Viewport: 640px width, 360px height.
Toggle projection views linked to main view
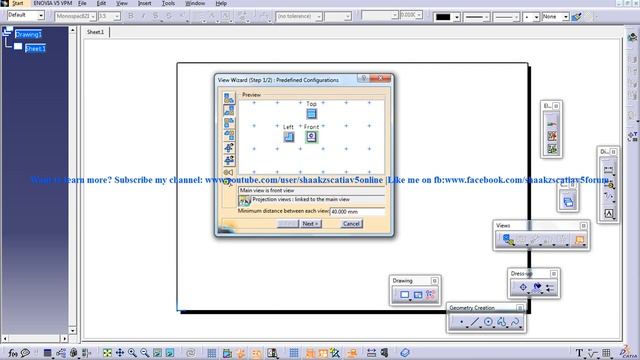pos(244,200)
